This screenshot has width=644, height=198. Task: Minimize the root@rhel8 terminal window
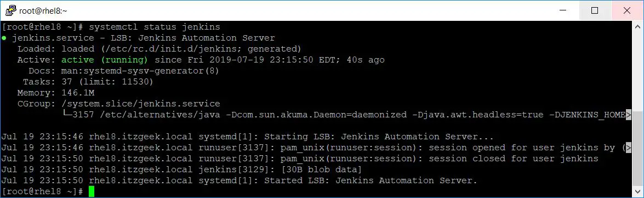click(562, 10)
